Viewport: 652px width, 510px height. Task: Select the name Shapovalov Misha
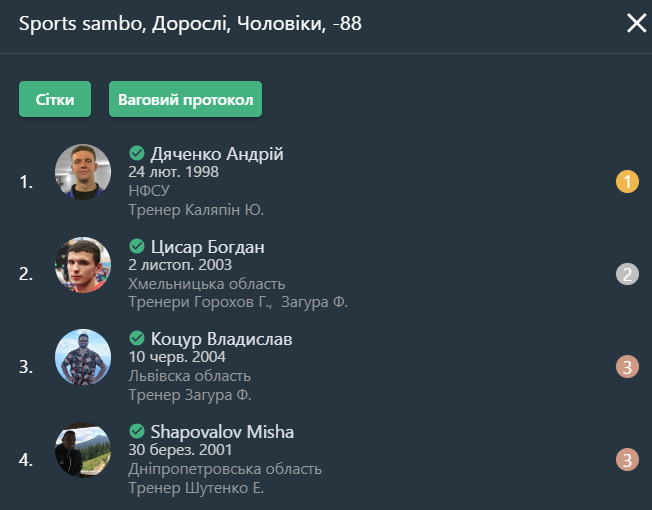tap(222, 432)
